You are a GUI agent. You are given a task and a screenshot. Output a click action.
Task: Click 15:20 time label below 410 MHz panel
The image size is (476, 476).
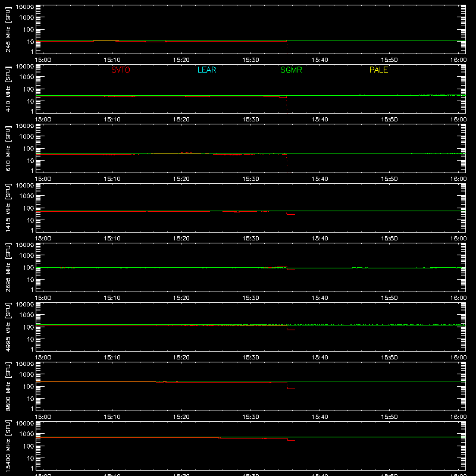[x=181, y=120]
